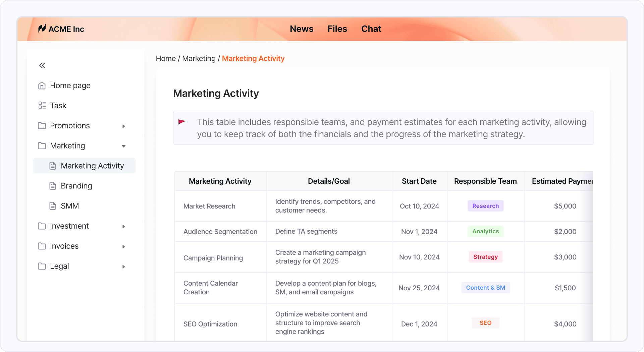Collapse the sidebar with the double-chevron icon

pyautogui.click(x=42, y=65)
